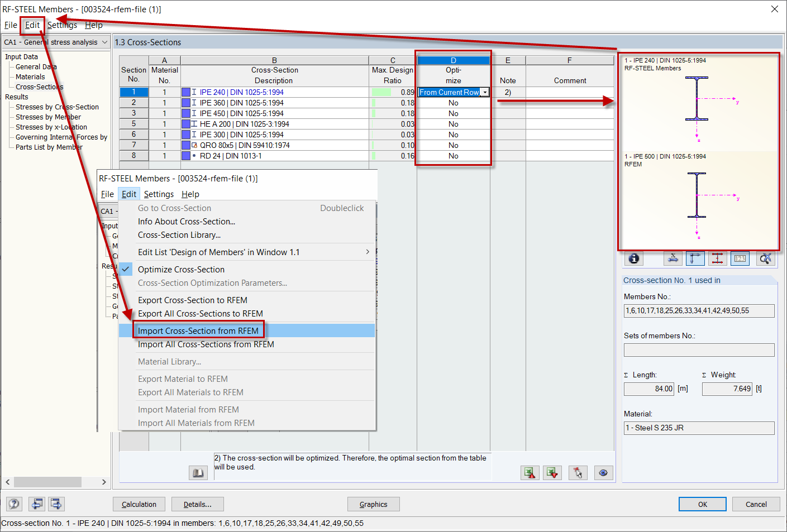Expand the Edit List 'Design of Members' submenu
The height and width of the screenshot is (532, 787).
[247, 252]
